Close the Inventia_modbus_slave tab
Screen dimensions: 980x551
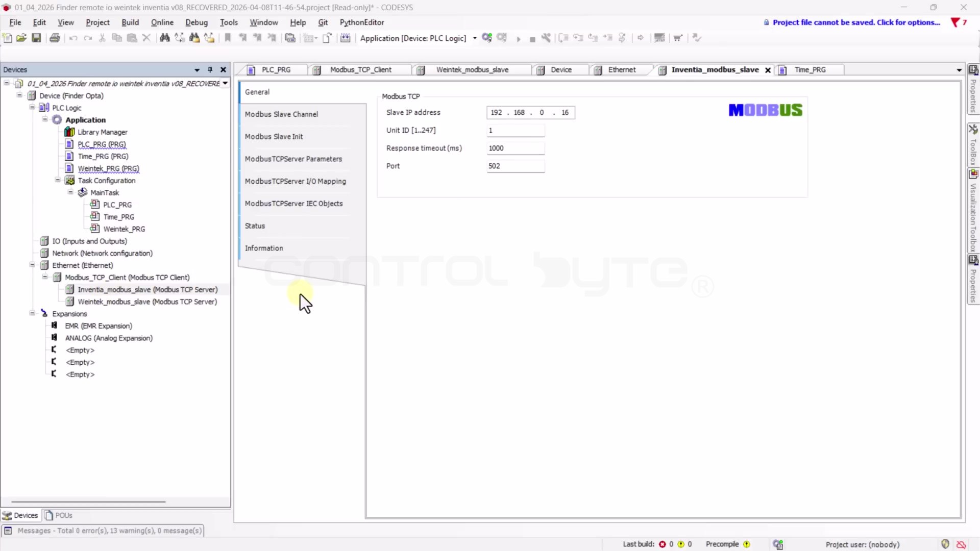(768, 70)
